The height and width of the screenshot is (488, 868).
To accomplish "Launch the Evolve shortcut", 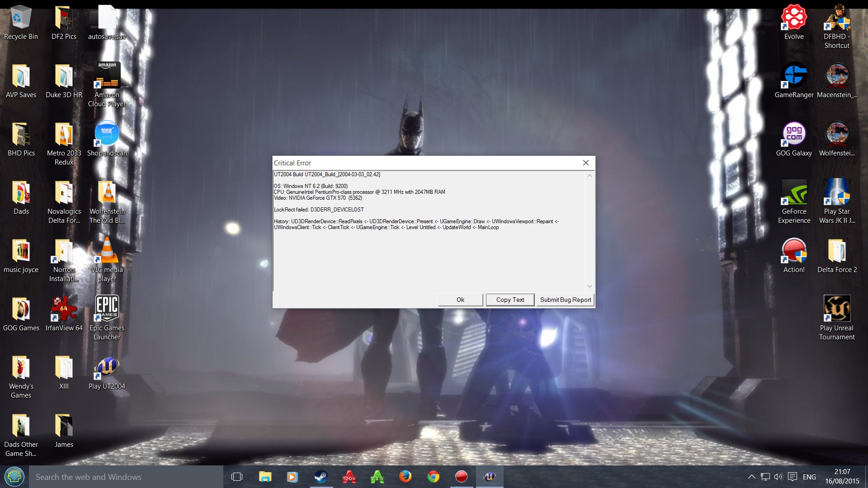I will coord(794,23).
